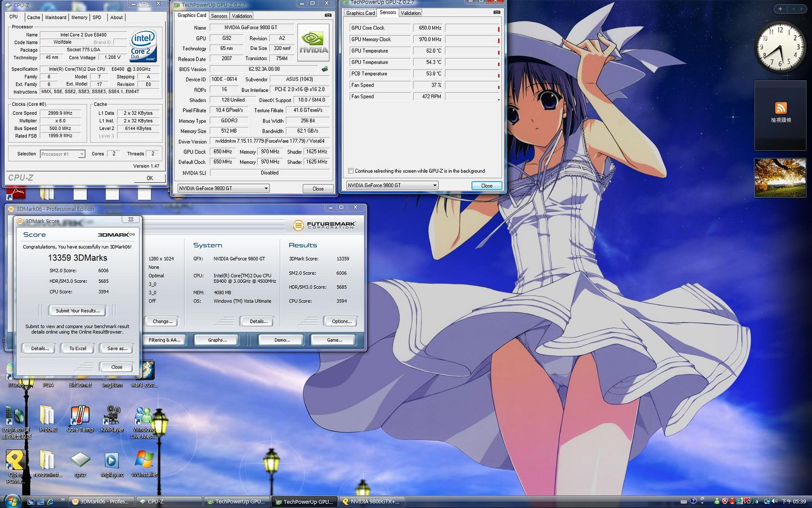Click the autumn tree slideshow gadget thumbnail

(x=780, y=177)
